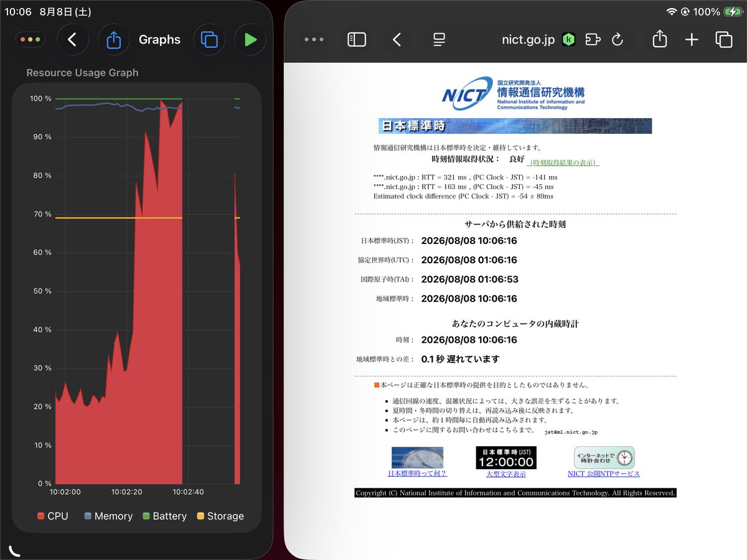Open the three-dot multitasking menu in Graphs window
This screenshot has width=747, height=560.
tap(30, 40)
